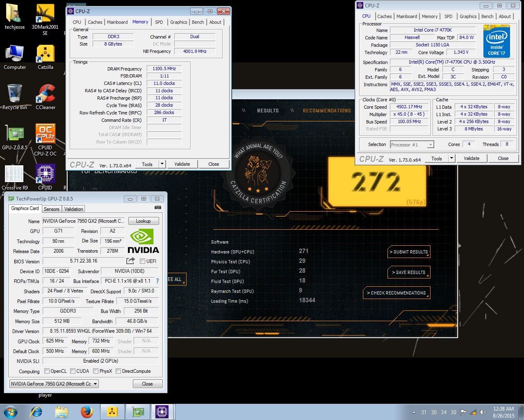Screen dimensions: 524x420
Task: Click CHECK RECOMMENDATIONS in Catzilla
Action: pyautogui.click(x=396, y=293)
